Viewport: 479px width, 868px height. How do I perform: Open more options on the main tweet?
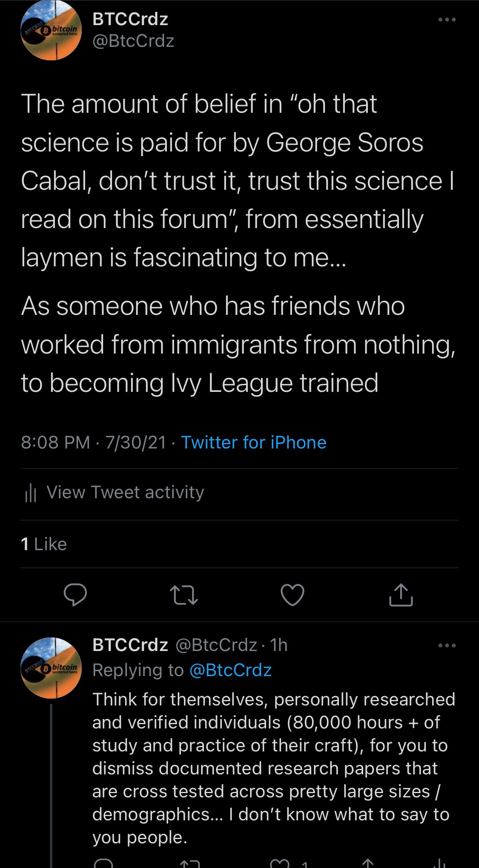[447, 20]
